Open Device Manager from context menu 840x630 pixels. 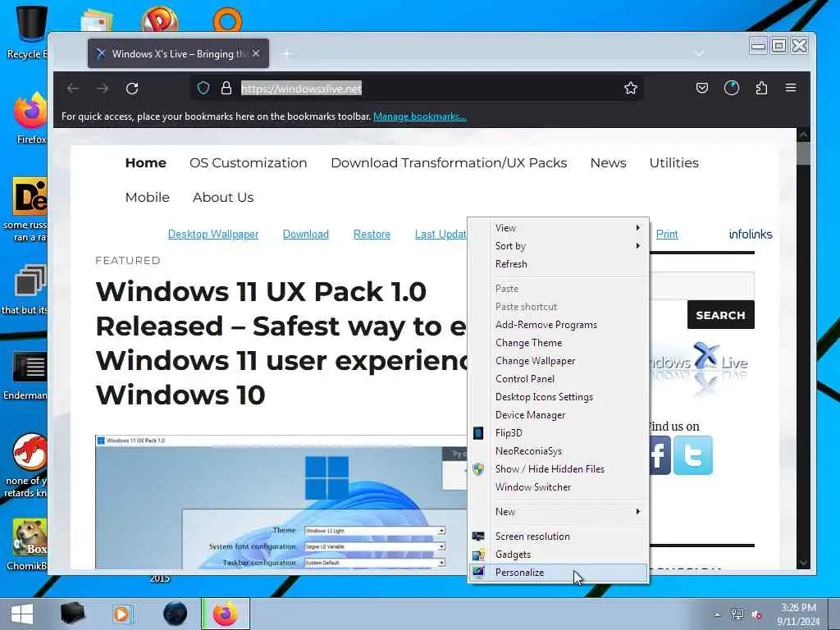(x=558, y=415)
